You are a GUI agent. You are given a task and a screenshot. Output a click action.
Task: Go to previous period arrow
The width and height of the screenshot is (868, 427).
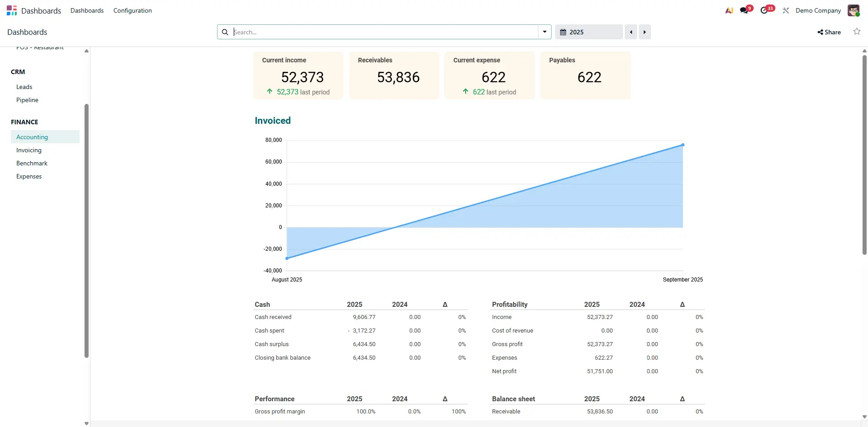point(631,32)
